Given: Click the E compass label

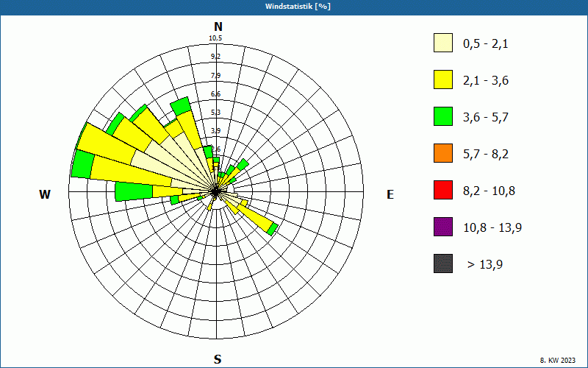Looking at the screenshot, I should coord(390,194).
